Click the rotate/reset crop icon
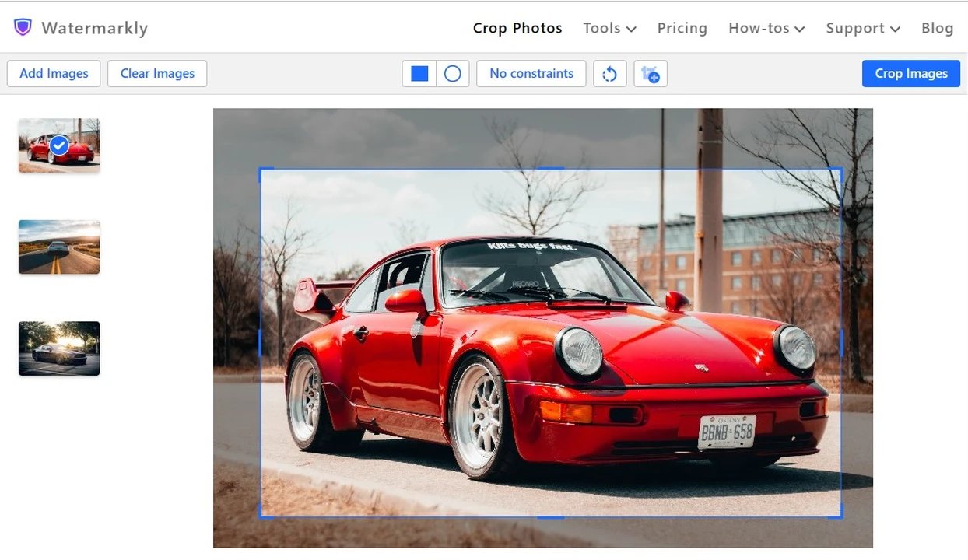The height and width of the screenshot is (560, 968). pyautogui.click(x=610, y=73)
